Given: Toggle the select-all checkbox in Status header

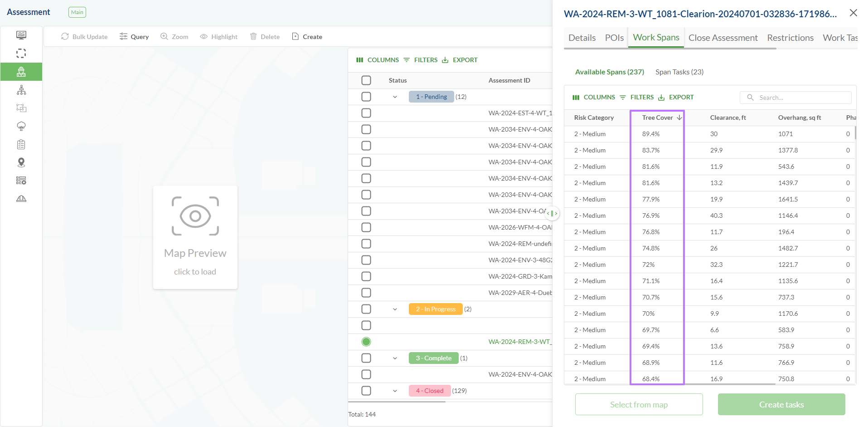Looking at the screenshot, I should [366, 80].
